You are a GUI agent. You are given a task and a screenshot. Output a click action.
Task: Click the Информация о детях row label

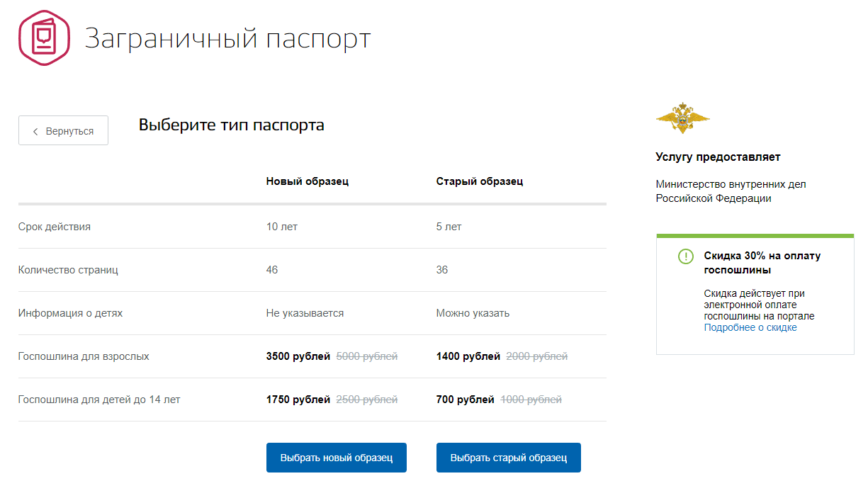(70, 313)
